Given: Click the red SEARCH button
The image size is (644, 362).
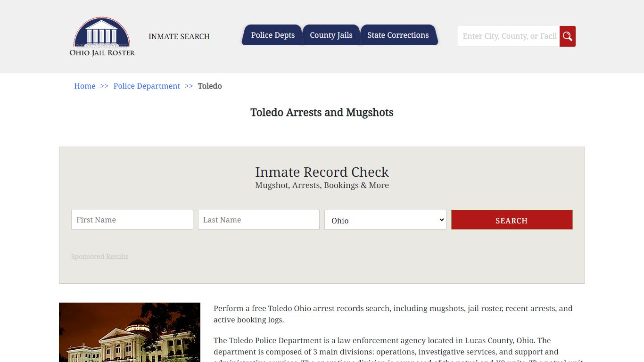Looking at the screenshot, I should (512, 220).
